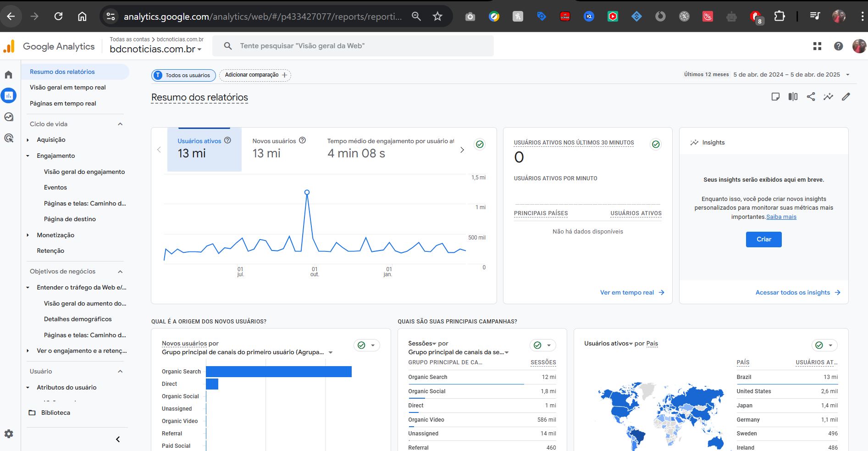
Task: Open the Chrome three-dot menu
Action: click(862, 17)
